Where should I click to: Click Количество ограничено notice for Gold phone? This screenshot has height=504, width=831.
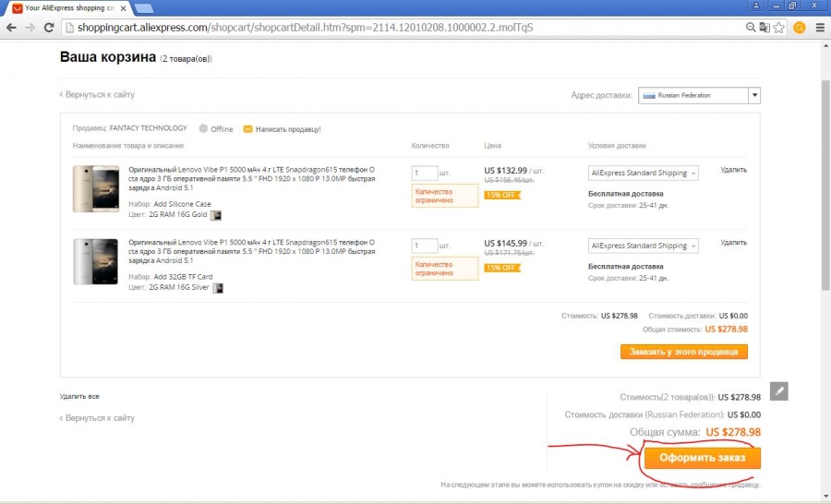coord(445,196)
